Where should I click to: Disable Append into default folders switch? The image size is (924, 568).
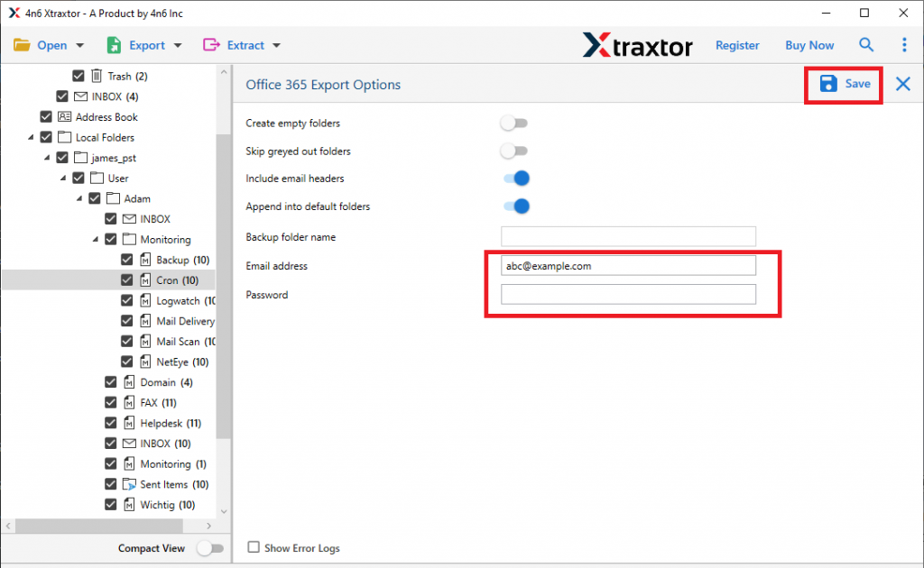[516, 206]
